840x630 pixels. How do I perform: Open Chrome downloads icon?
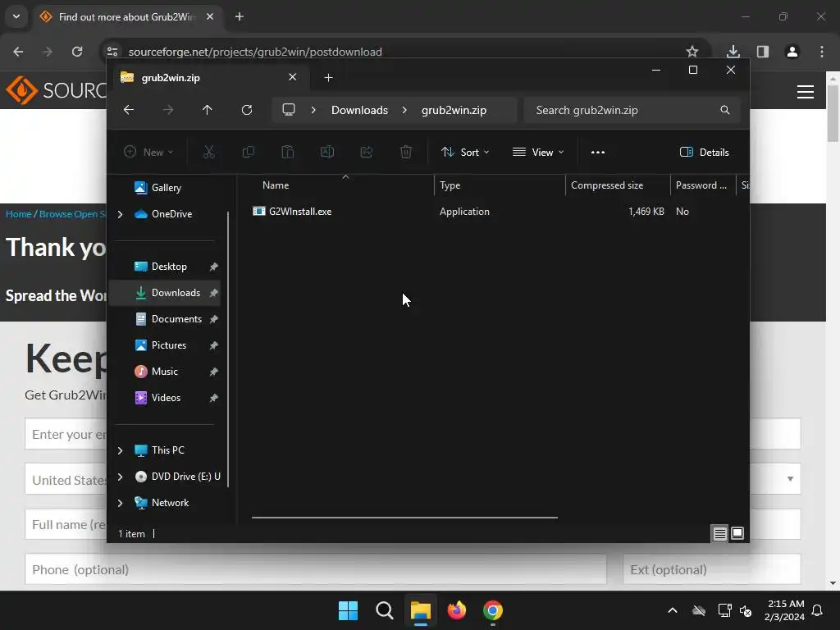[x=733, y=52]
